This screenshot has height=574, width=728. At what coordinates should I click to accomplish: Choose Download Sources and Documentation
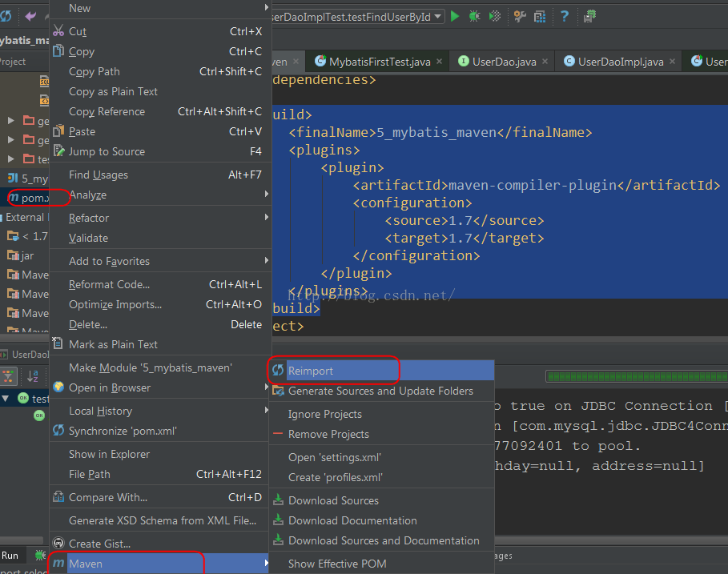[x=384, y=540]
